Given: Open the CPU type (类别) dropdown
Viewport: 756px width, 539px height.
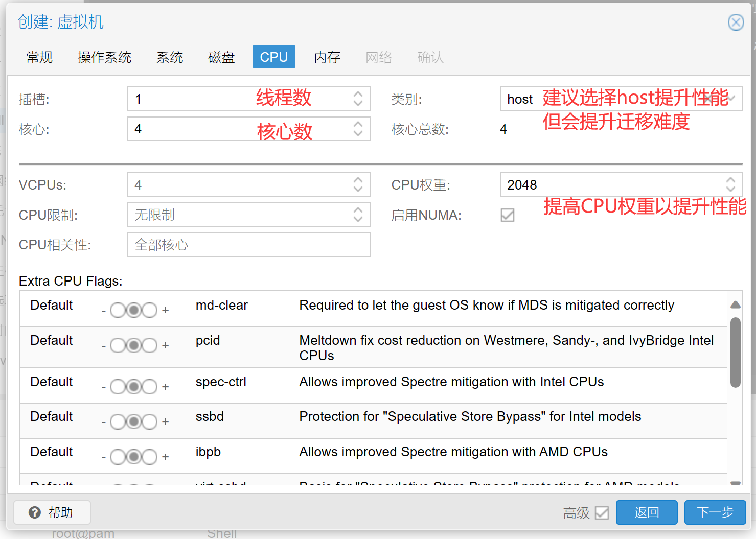Looking at the screenshot, I should (x=731, y=99).
